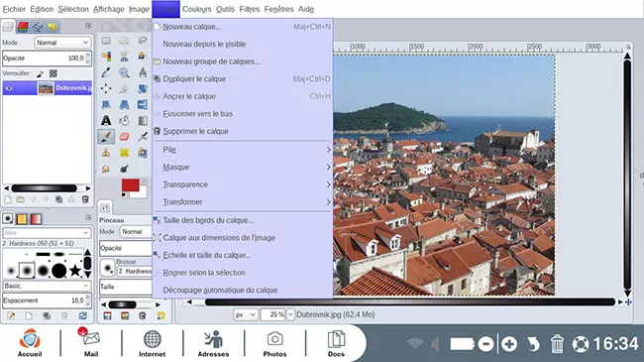Open layer Mode Normal dropdown
Viewport: 644px width, 362px height.
(62, 43)
